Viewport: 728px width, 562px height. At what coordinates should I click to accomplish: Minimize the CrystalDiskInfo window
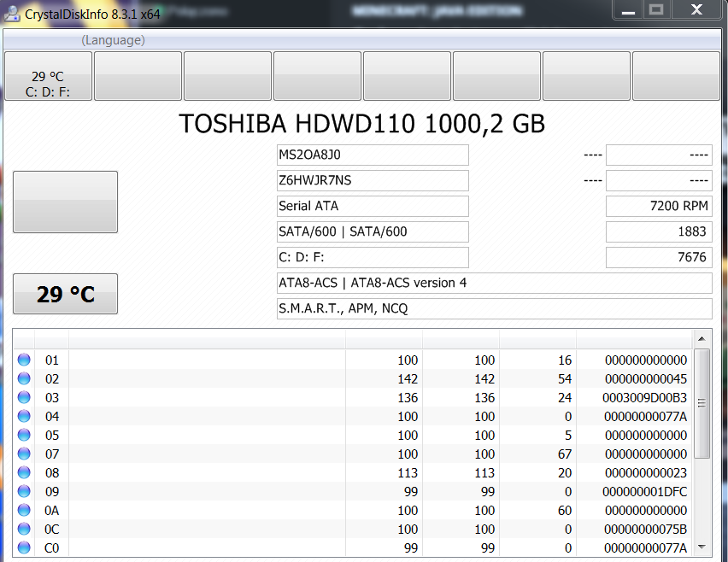628,10
